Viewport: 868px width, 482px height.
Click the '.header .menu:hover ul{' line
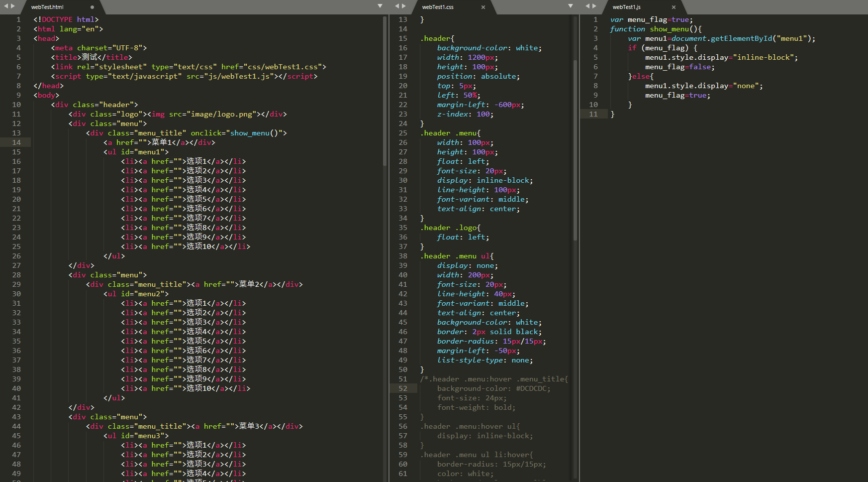pos(470,426)
